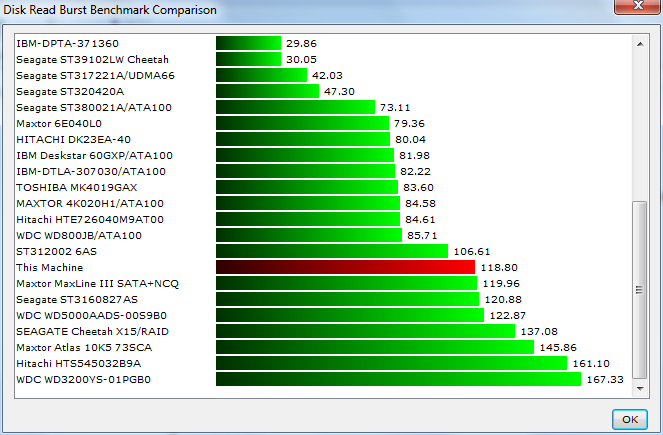The image size is (663, 435).
Task: Select Seagate ST3160827AS entry
Action: point(77,300)
